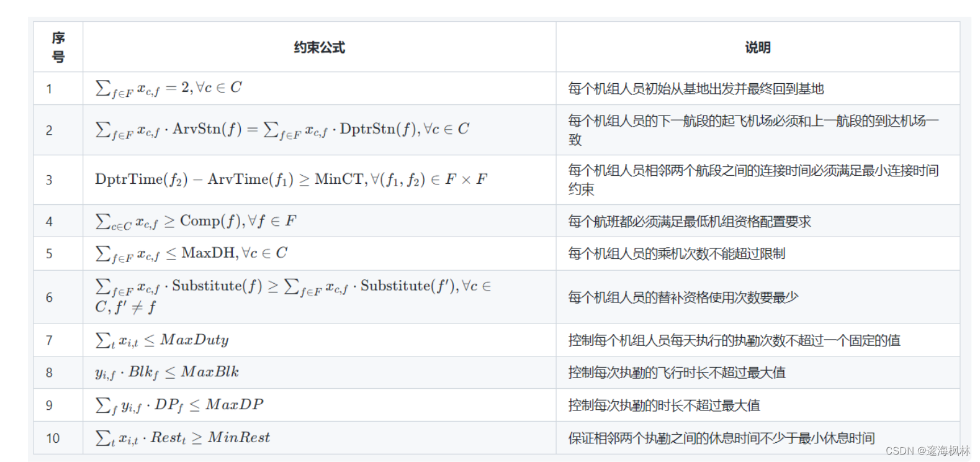980x462 pixels.
Task: Click the ArvStn equals DptrStn formula
Action: tap(282, 130)
